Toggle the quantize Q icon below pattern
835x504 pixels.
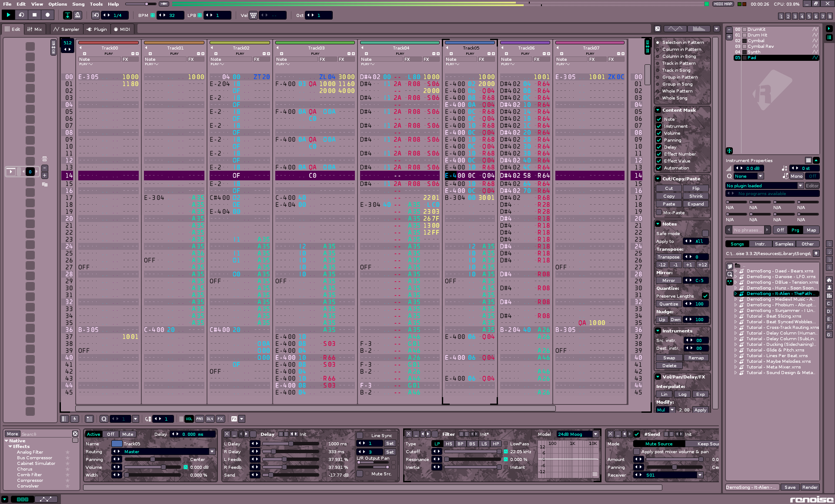tap(104, 419)
